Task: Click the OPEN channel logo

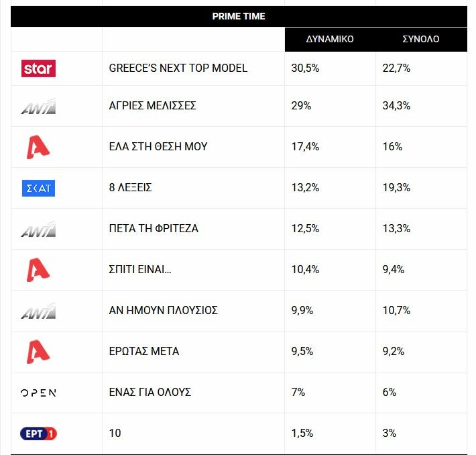Action: 38,393
